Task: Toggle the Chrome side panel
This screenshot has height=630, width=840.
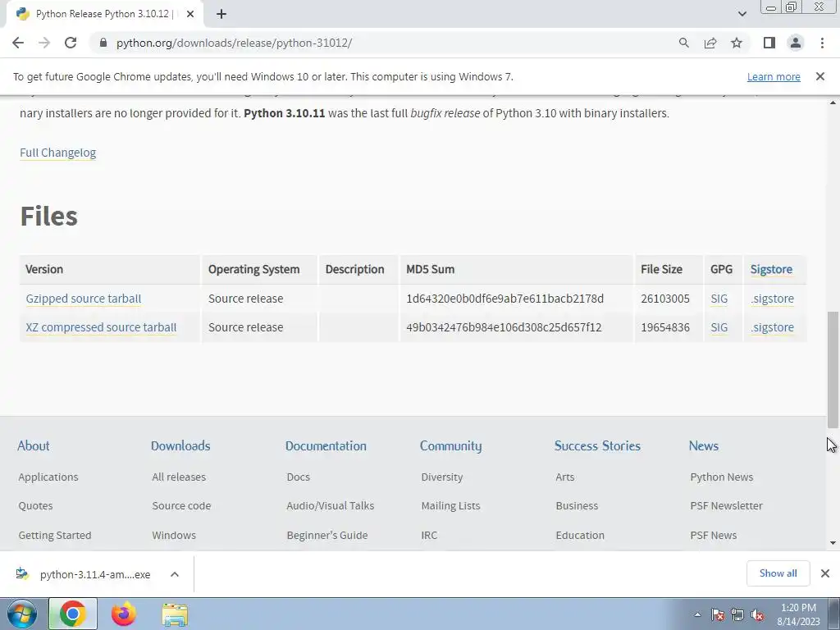Action: (x=769, y=43)
